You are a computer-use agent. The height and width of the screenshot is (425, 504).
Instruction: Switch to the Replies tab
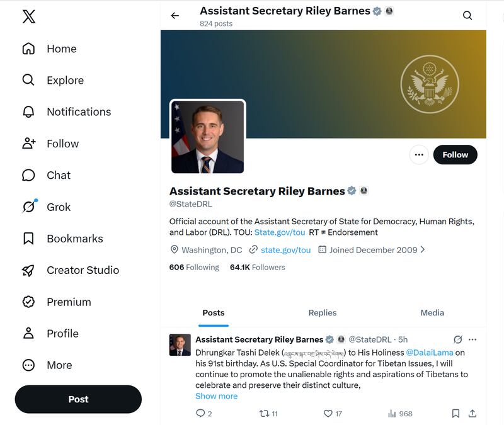point(323,312)
